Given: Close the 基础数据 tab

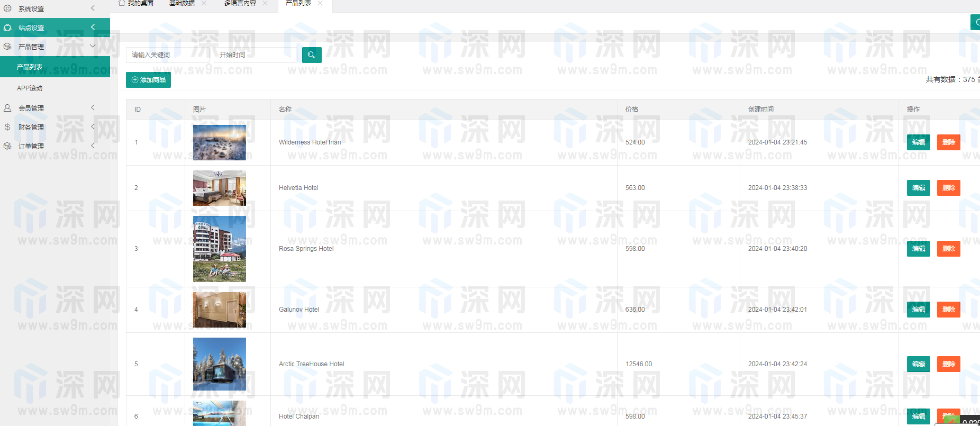Looking at the screenshot, I should (204, 3).
